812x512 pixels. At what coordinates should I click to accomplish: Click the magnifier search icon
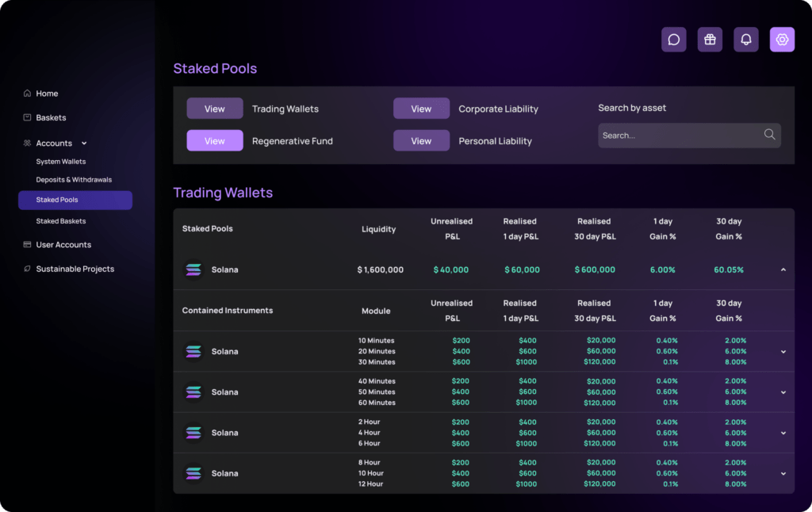click(x=769, y=135)
